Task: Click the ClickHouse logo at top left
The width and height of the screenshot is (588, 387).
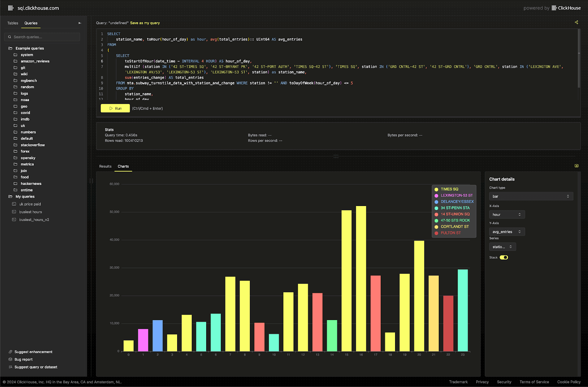Action: [11, 8]
